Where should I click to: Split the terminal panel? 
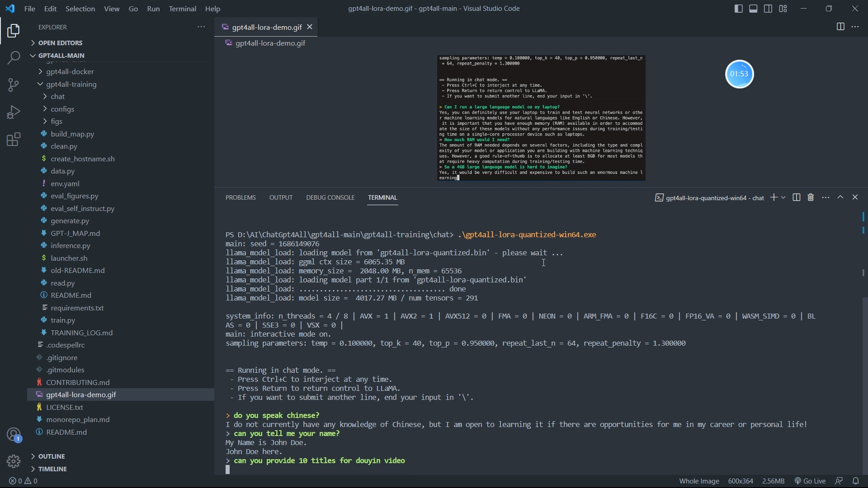[797, 197]
